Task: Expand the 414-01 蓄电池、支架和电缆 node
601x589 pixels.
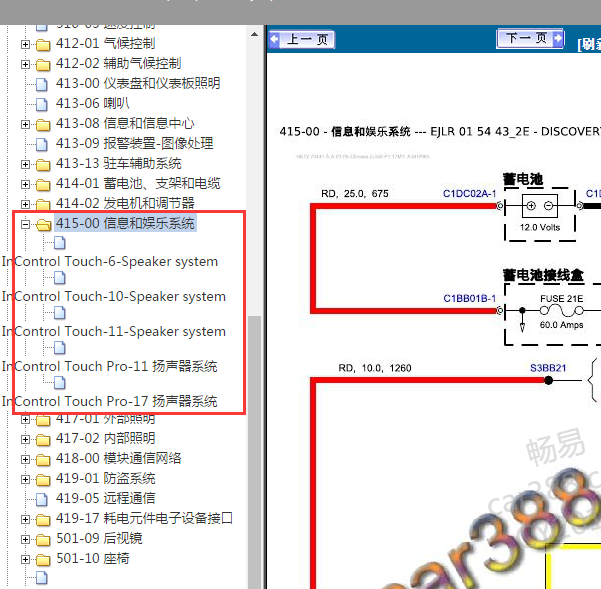Action: pos(25,184)
